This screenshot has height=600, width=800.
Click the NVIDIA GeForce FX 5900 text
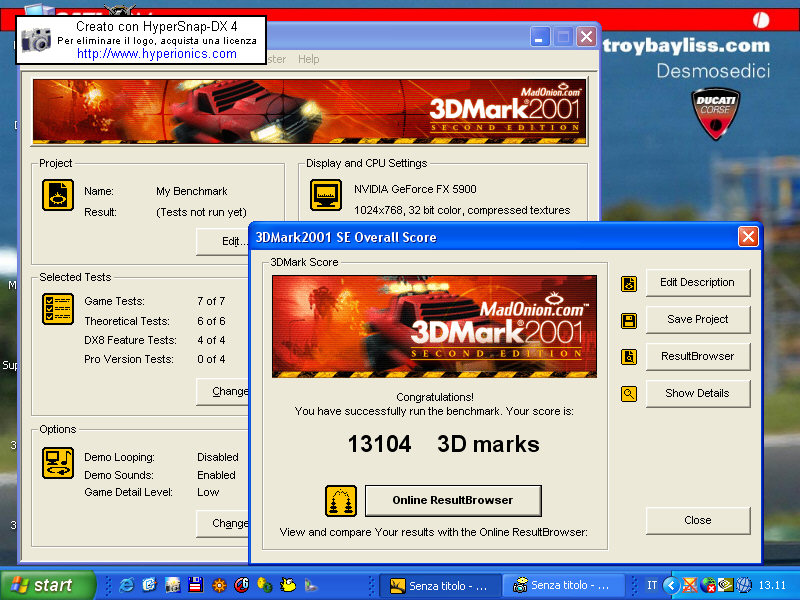click(415, 189)
